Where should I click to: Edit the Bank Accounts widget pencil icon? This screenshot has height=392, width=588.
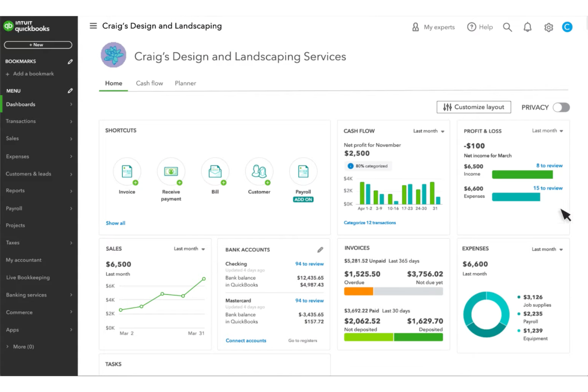pos(320,249)
